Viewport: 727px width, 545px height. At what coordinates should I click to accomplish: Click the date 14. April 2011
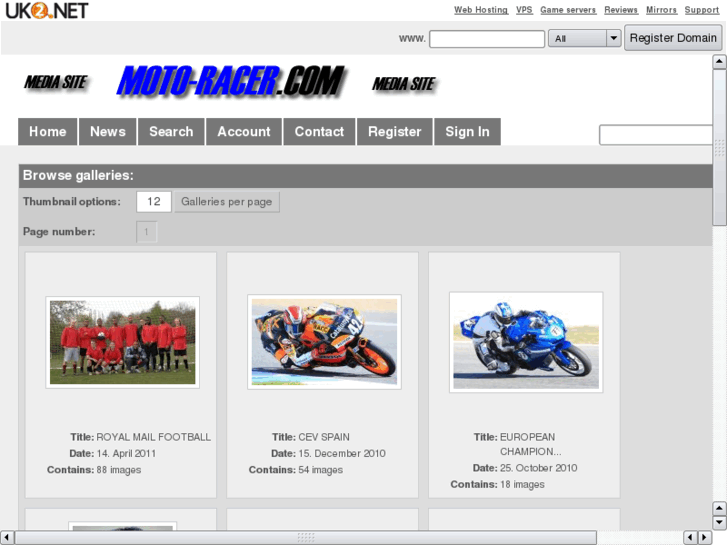(x=127, y=453)
